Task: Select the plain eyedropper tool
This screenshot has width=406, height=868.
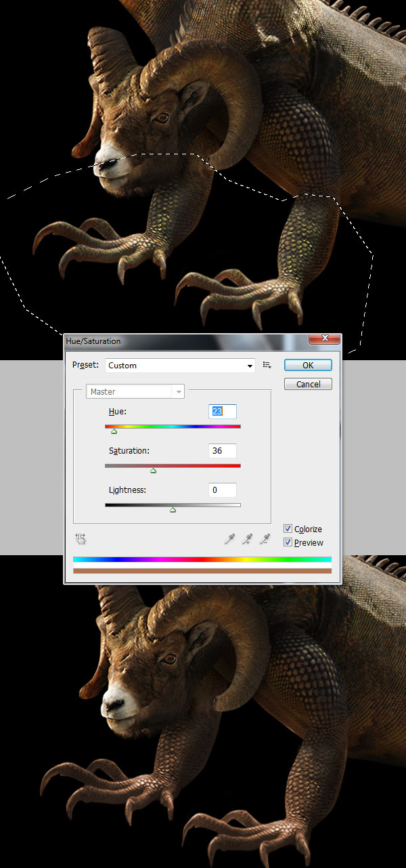Action: [230, 539]
